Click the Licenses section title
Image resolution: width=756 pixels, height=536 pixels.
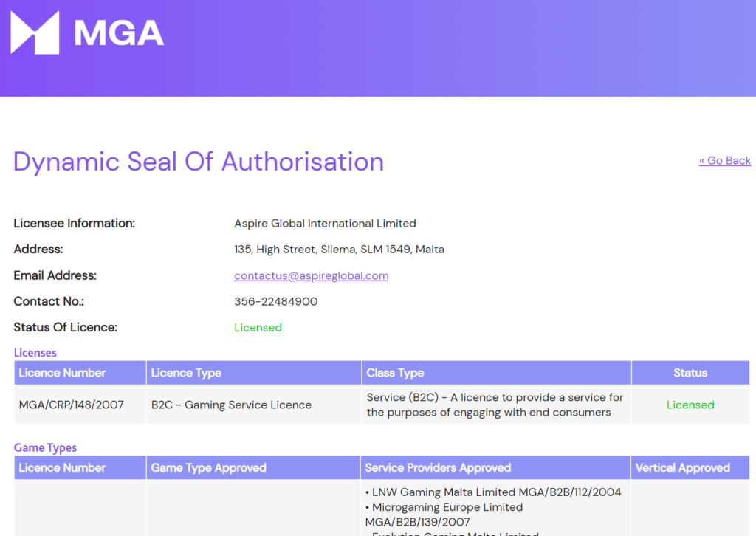click(x=35, y=353)
